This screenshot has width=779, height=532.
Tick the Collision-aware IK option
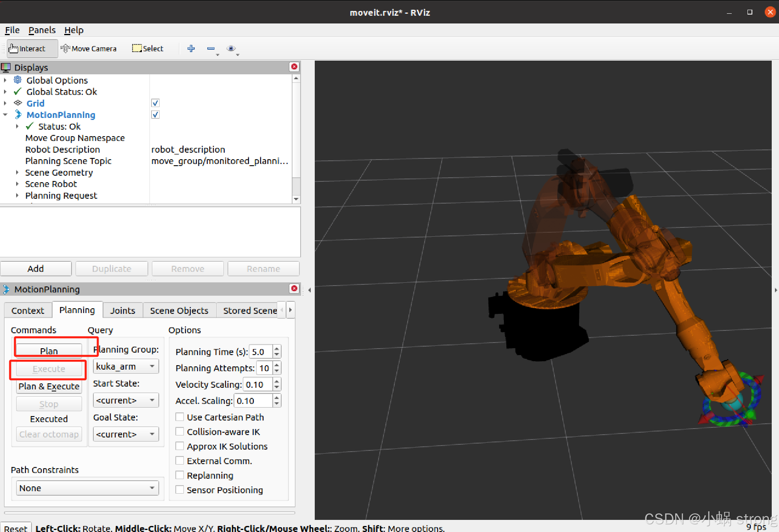coord(180,431)
